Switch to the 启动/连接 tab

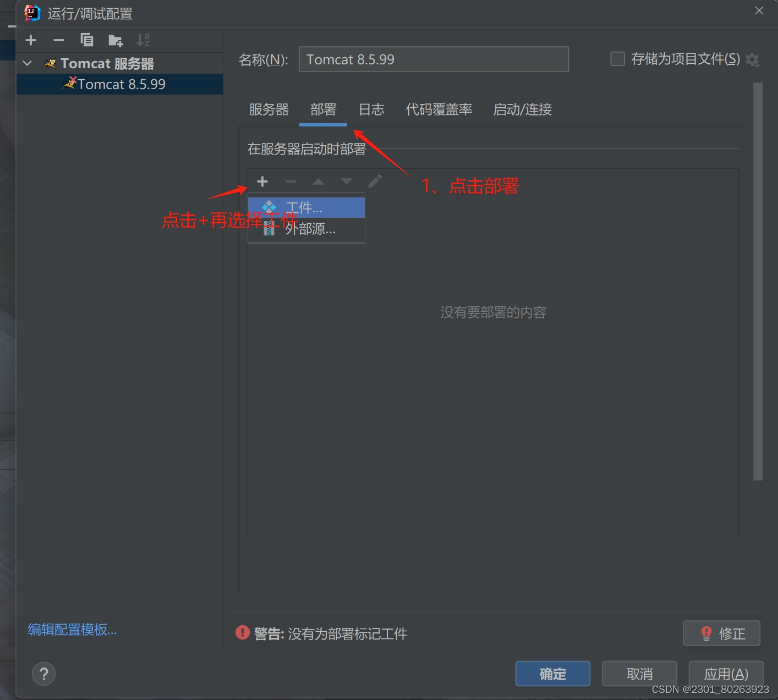523,109
